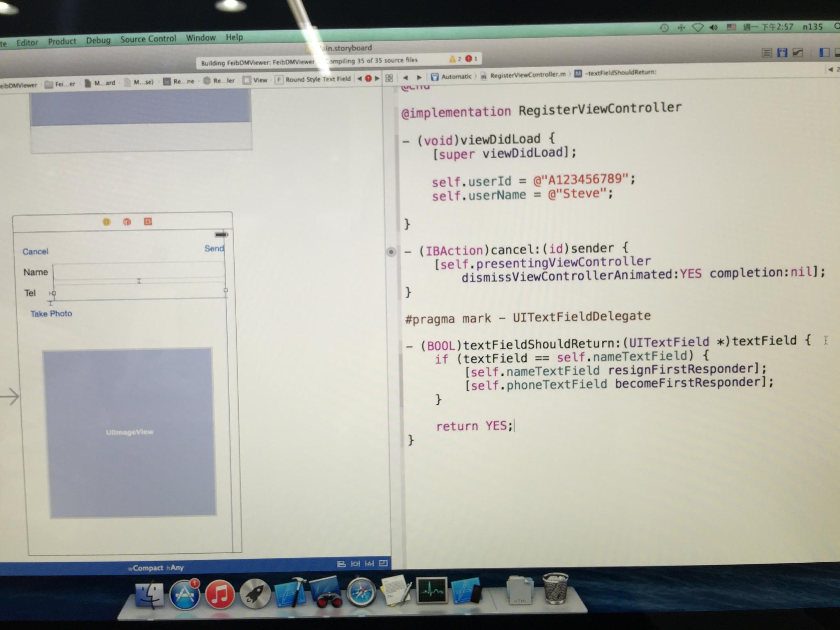Open the View breadcrumb in jump bar
Viewport: 840px width, 630px height.
pos(255,80)
